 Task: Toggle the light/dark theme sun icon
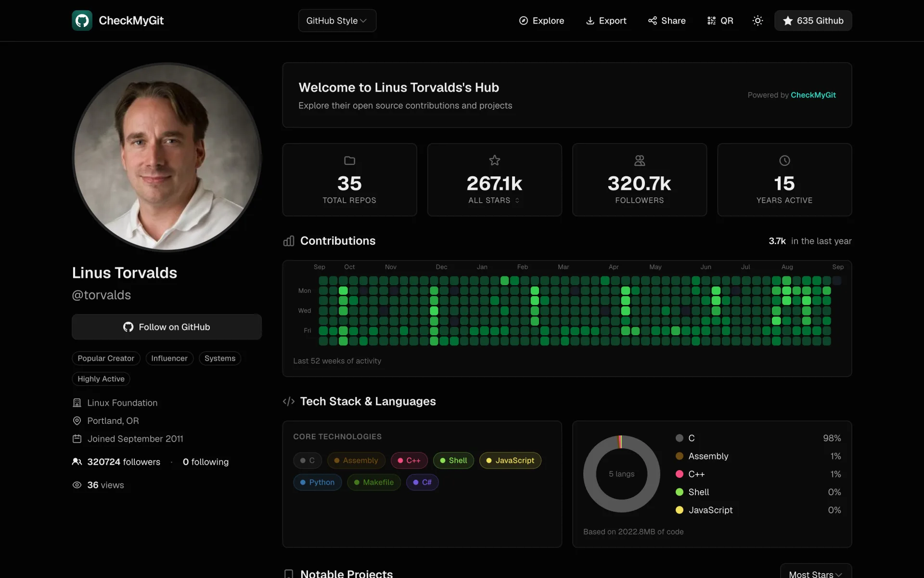757,21
